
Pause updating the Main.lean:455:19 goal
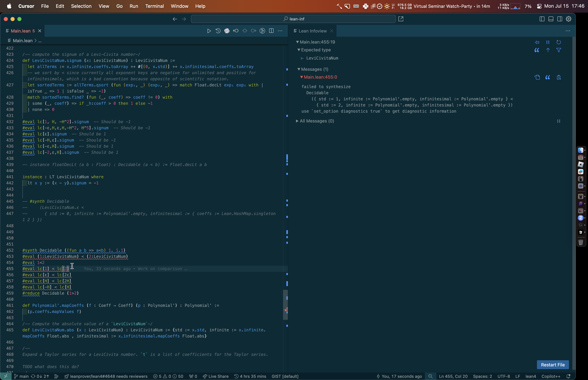coord(548,42)
